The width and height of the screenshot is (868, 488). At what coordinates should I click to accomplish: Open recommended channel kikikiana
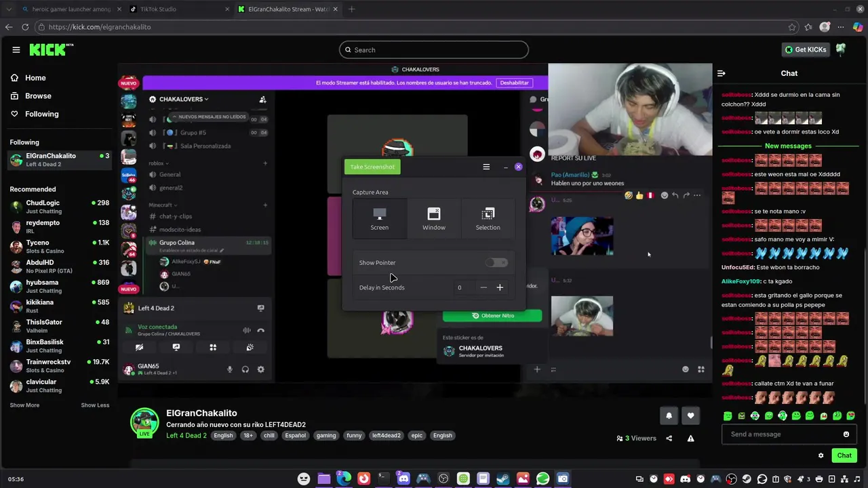click(59, 306)
